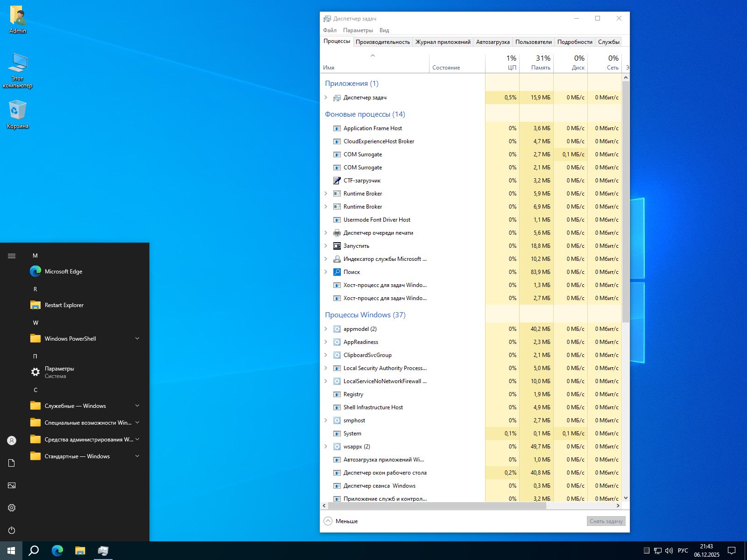Expand the Служебные — Windows folder

(x=75, y=406)
